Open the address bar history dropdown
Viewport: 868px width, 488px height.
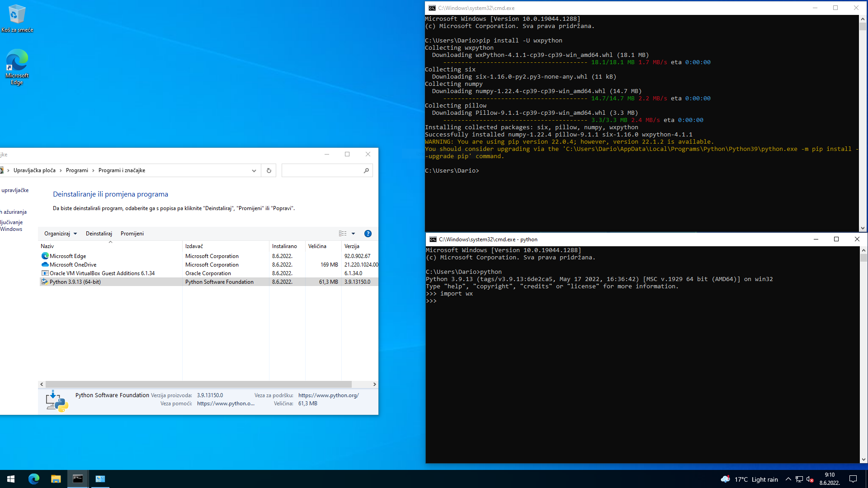coord(254,170)
